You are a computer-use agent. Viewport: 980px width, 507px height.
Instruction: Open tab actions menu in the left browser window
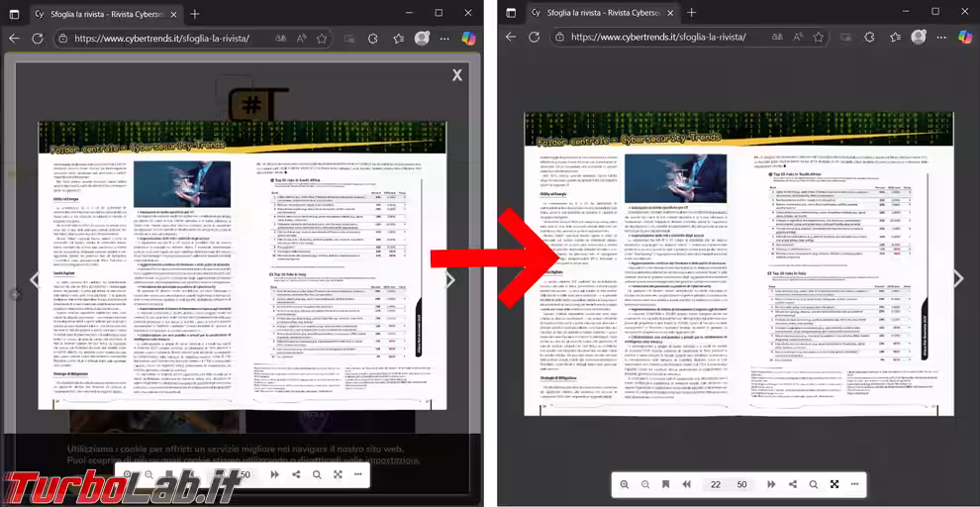[14, 14]
